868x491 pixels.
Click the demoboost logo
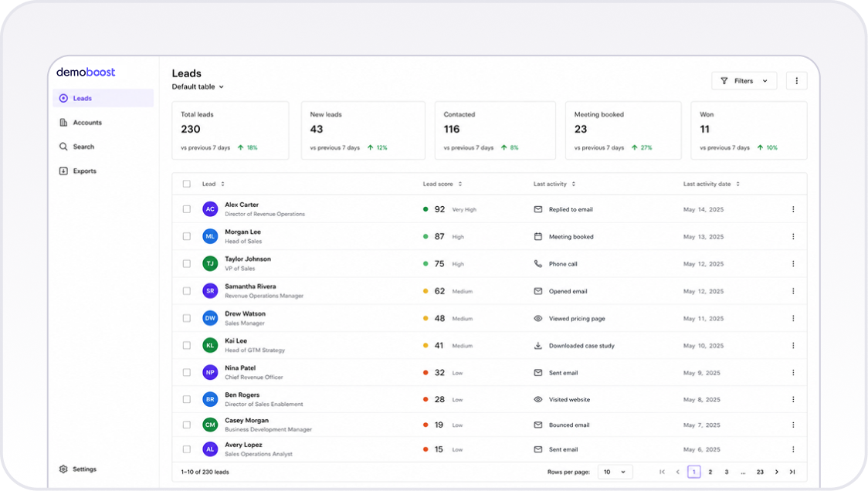(x=86, y=72)
